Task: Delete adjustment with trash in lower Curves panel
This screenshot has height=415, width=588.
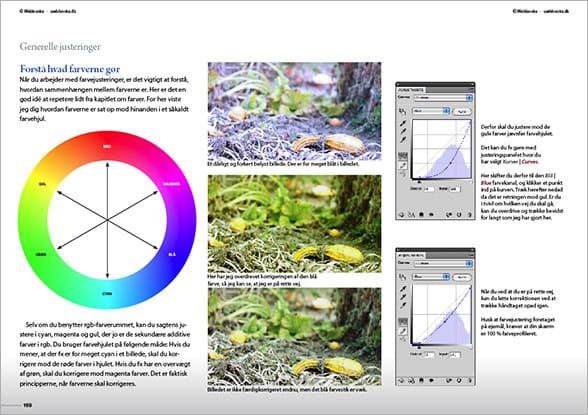Action: pos(470,380)
